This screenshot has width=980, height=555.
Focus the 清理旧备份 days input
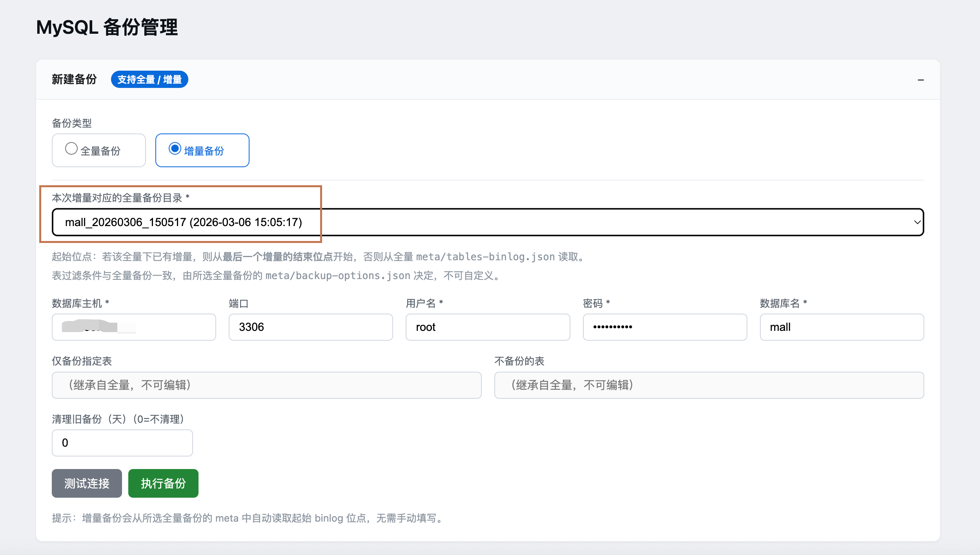pos(122,443)
